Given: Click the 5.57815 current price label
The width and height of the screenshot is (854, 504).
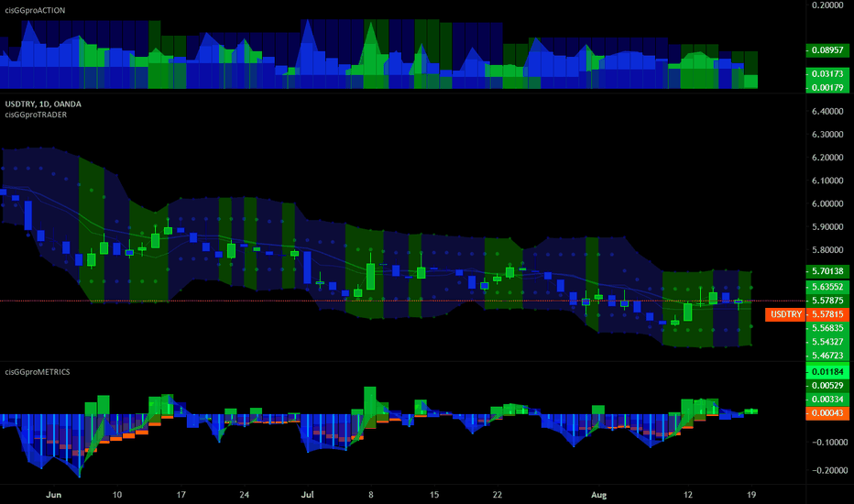Looking at the screenshot, I should (x=827, y=314).
